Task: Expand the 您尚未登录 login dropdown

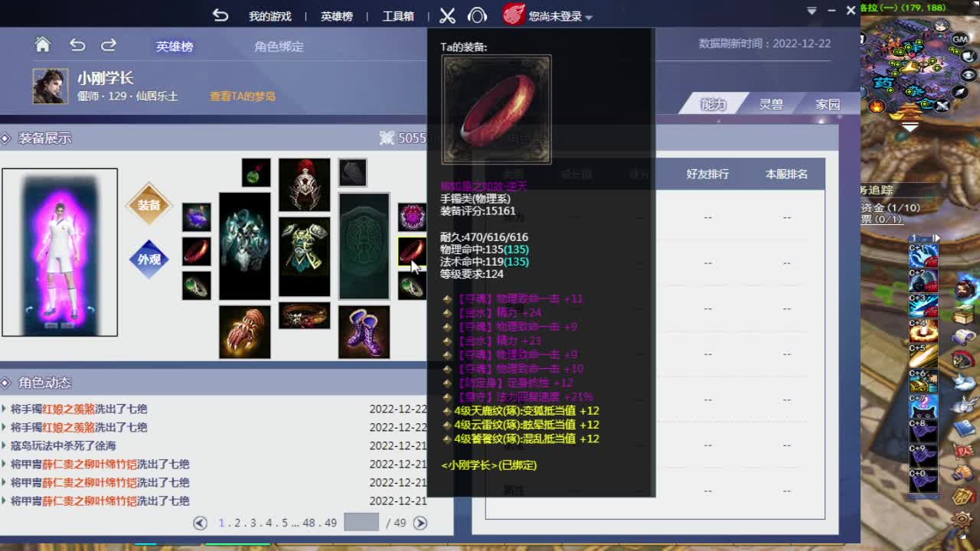Action: point(560,16)
